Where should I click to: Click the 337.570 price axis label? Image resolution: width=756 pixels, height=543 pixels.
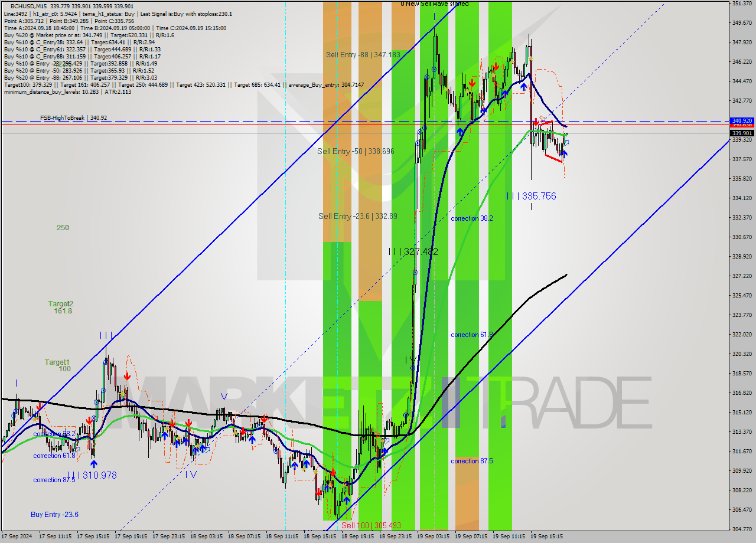(742, 159)
